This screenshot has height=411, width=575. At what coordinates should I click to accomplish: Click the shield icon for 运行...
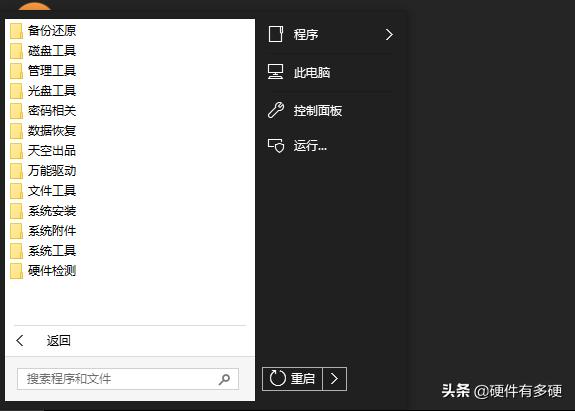(276, 146)
